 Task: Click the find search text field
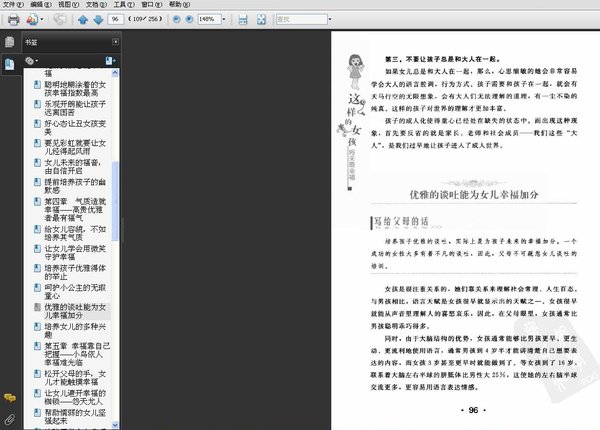[x=302, y=19]
